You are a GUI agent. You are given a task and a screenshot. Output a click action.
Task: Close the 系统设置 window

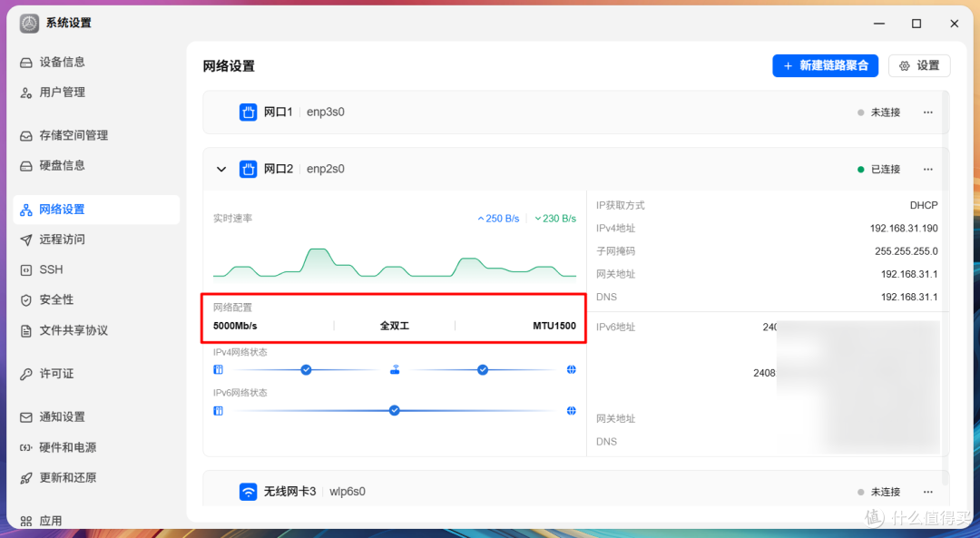pyautogui.click(x=955, y=24)
